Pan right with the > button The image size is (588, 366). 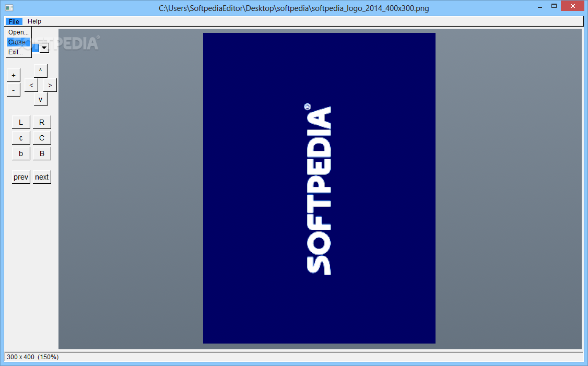tap(50, 85)
